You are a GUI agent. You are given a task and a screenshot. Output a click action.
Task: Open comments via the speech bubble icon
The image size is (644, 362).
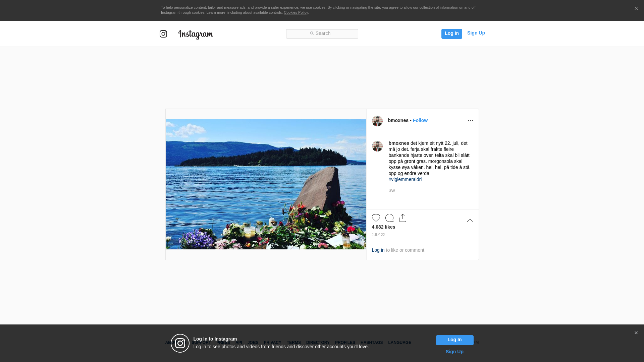[x=389, y=218]
